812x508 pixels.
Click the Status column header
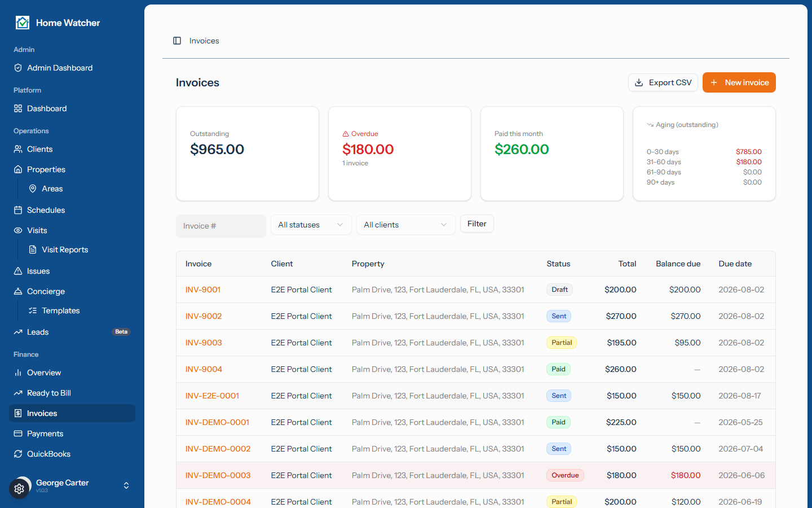pyautogui.click(x=558, y=264)
